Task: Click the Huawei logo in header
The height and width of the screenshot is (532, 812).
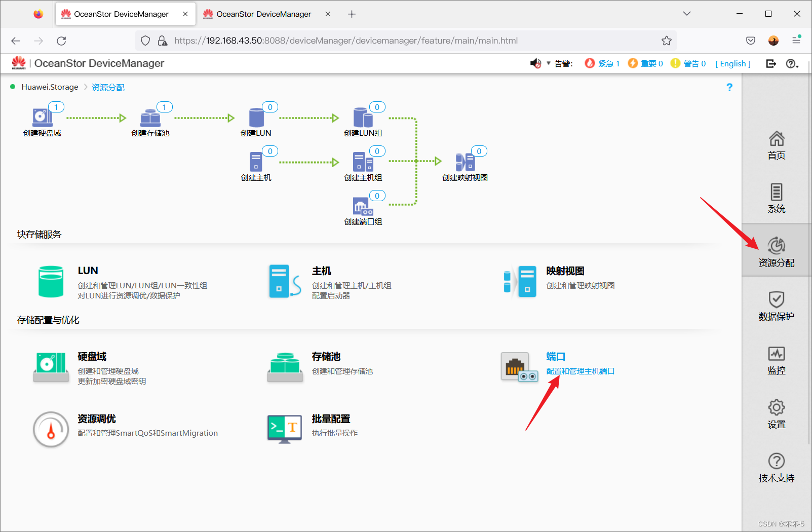Action: [x=19, y=63]
